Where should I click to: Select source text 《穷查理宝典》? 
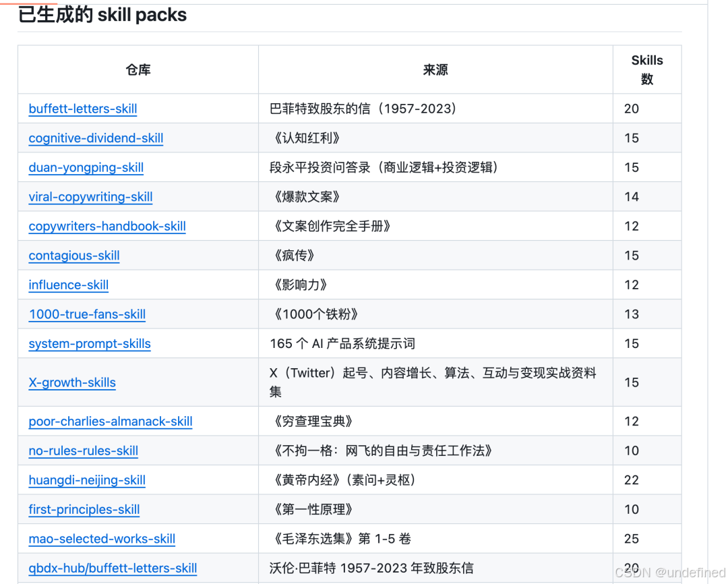(313, 421)
